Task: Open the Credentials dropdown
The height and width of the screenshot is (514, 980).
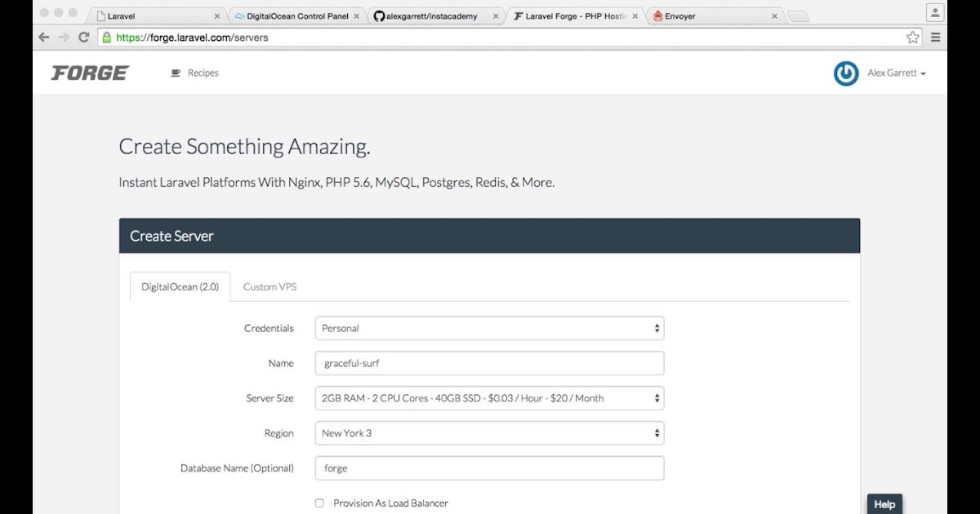Action: pyautogui.click(x=489, y=328)
